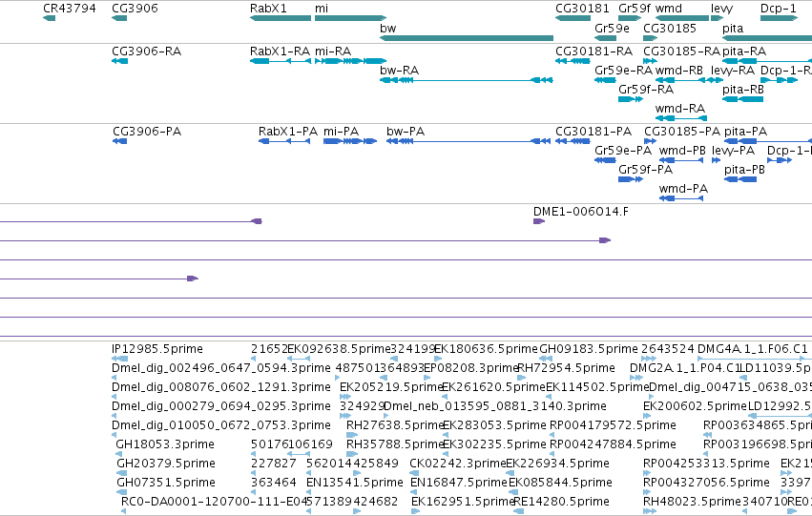Select the Gr59f-PA protein label
Viewport: 812px width, 516px height.
(645, 170)
